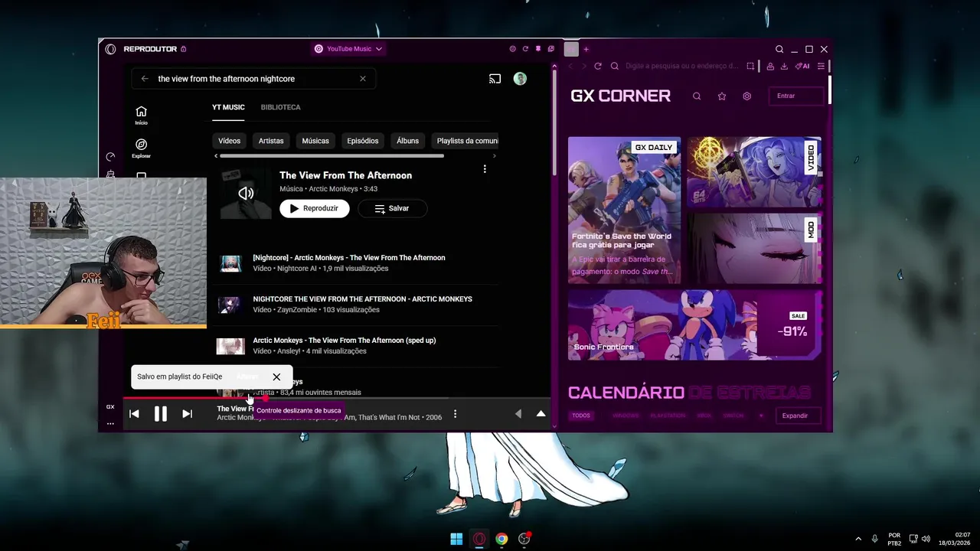The width and height of the screenshot is (980, 551).
Task: Click thumbnail of Nightcore AI result
Action: pyautogui.click(x=230, y=263)
